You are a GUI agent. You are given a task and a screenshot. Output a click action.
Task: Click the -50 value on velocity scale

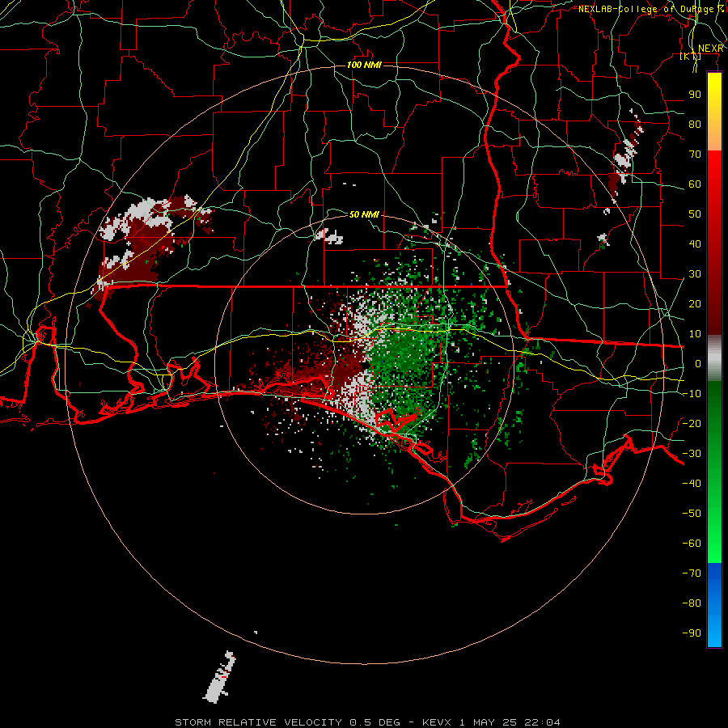[x=692, y=513]
